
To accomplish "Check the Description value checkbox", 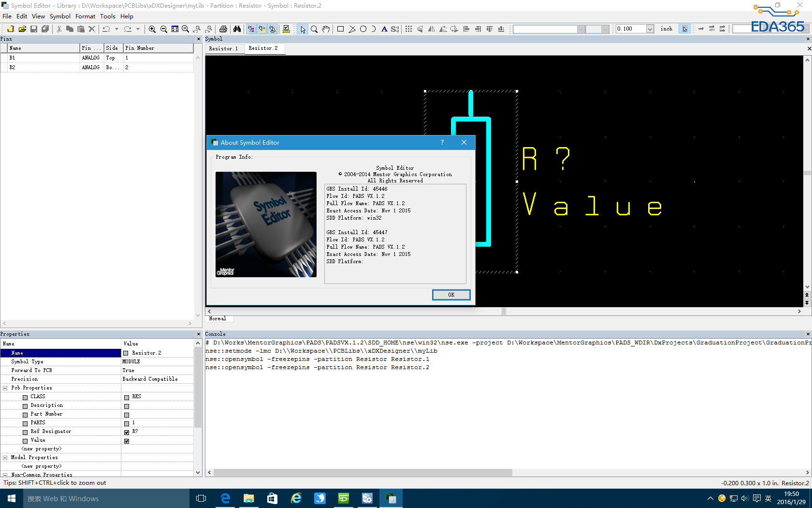I will coord(127,406).
